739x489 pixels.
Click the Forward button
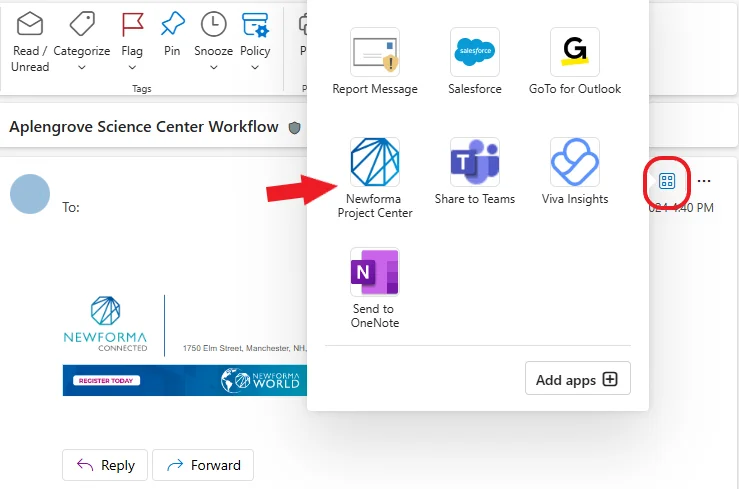coord(203,465)
